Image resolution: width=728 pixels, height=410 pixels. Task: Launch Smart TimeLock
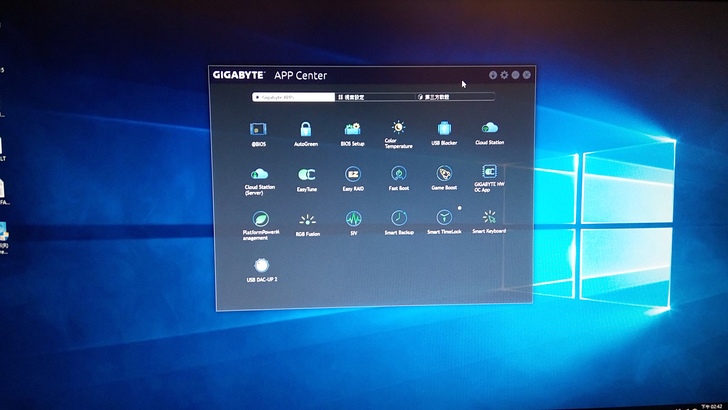click(x=444, y=222)
